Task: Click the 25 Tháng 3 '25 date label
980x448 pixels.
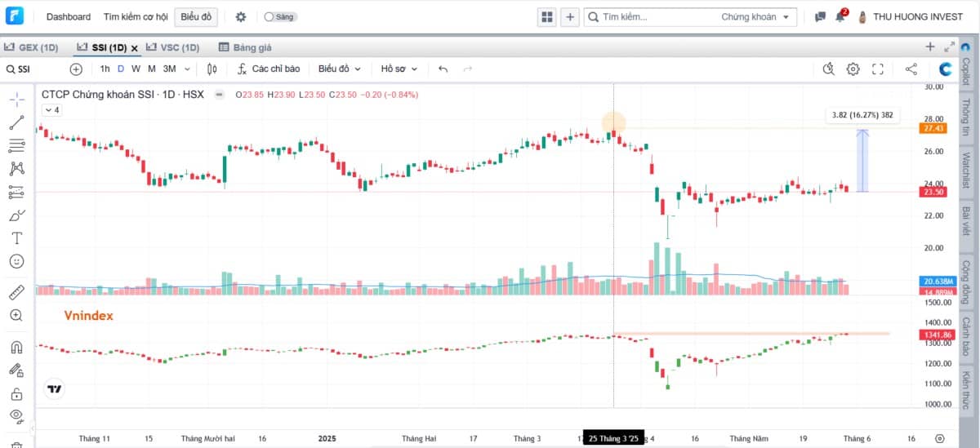Action: pyautogui.click(x=614, y=439)
